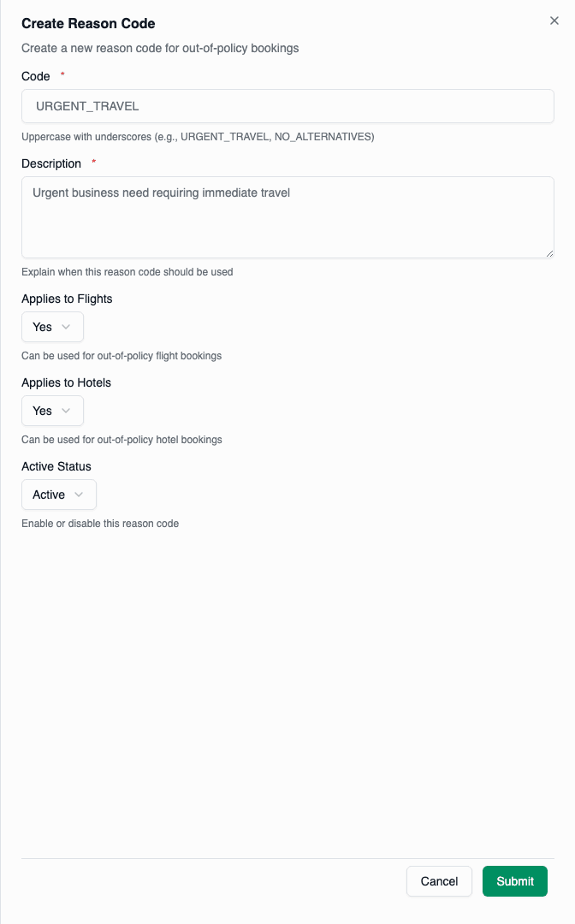Image resolution: width=575 pixels, height=924 pixels.
Task: Click the Description required field asterisk
Action: [x=93, y=163]
